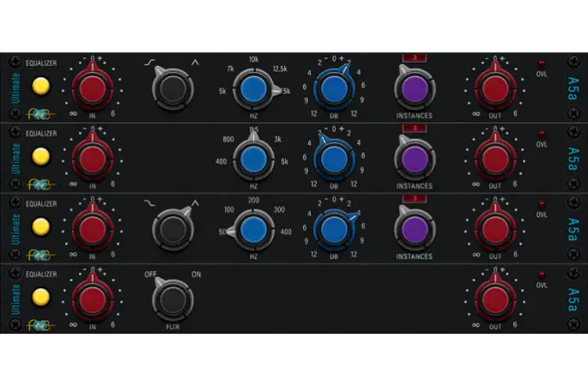The image size is (588, 386).
Task: Click the blue HZ knob with the 50–400 scale
Action: (x=252, y=229)
